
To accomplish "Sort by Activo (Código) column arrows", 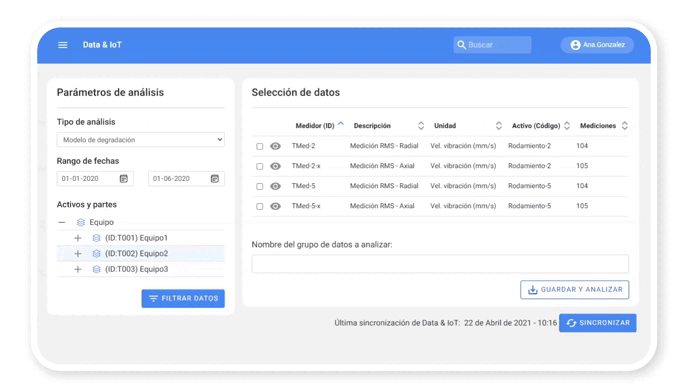I will [567, 126].
